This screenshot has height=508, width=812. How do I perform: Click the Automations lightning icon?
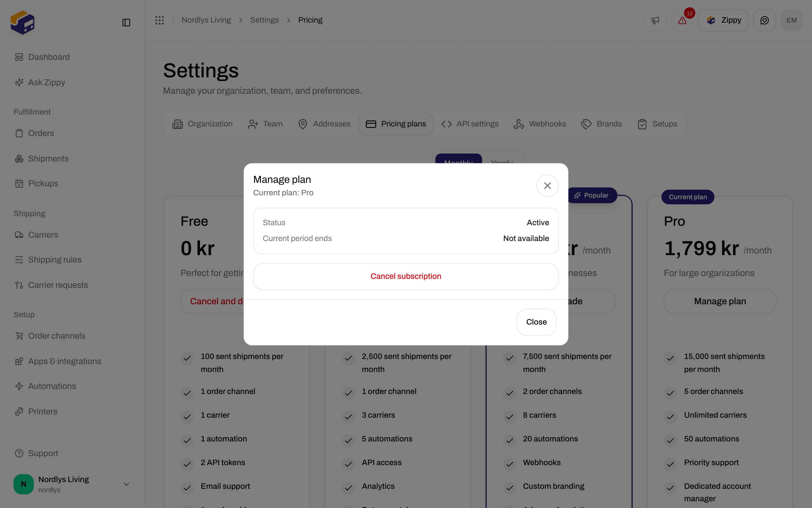19,386
